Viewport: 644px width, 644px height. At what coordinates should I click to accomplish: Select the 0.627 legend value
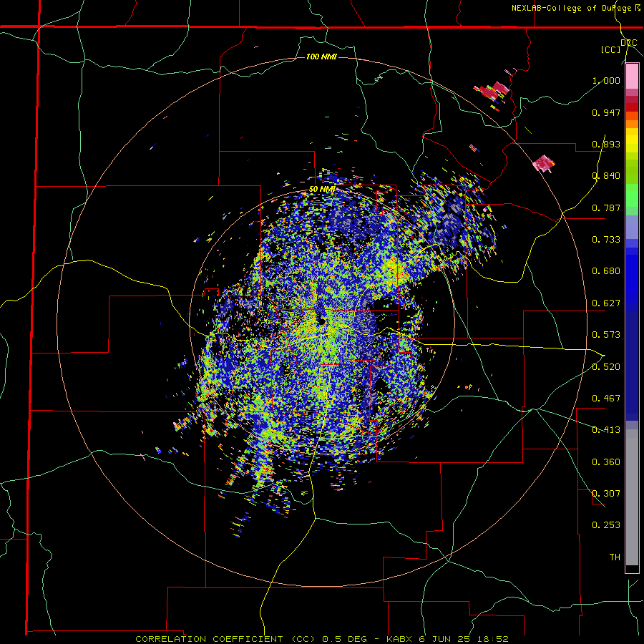(x=606, y=303)
